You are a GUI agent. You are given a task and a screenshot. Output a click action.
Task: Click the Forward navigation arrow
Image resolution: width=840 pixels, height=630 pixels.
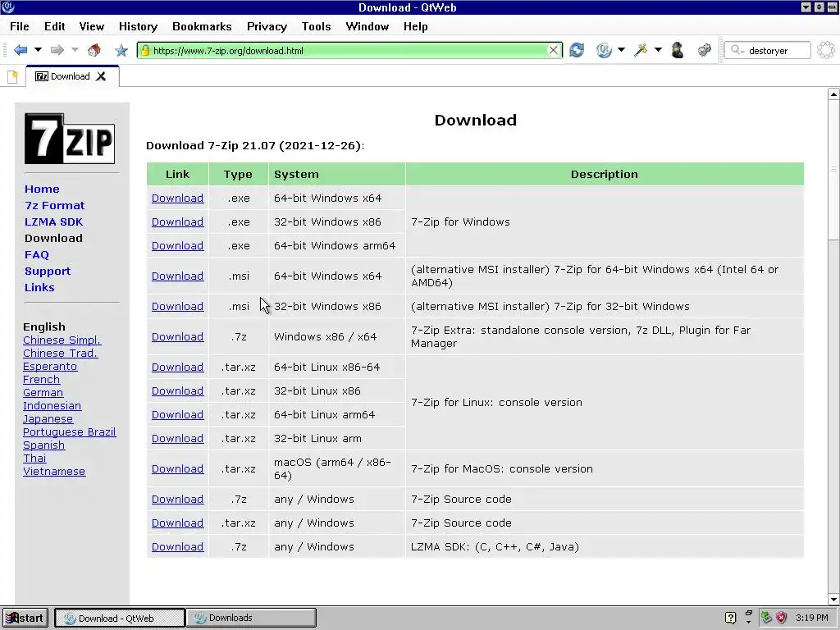coord(57,50)
